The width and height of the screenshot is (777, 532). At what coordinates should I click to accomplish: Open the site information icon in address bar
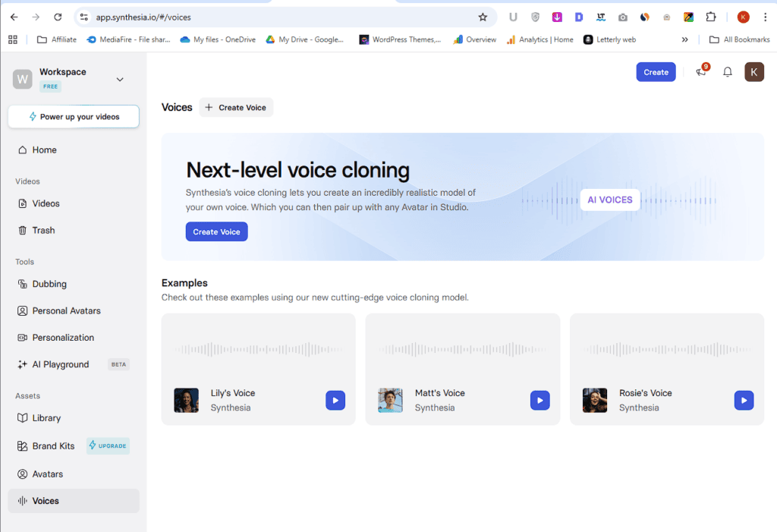[x=84, y=17]
